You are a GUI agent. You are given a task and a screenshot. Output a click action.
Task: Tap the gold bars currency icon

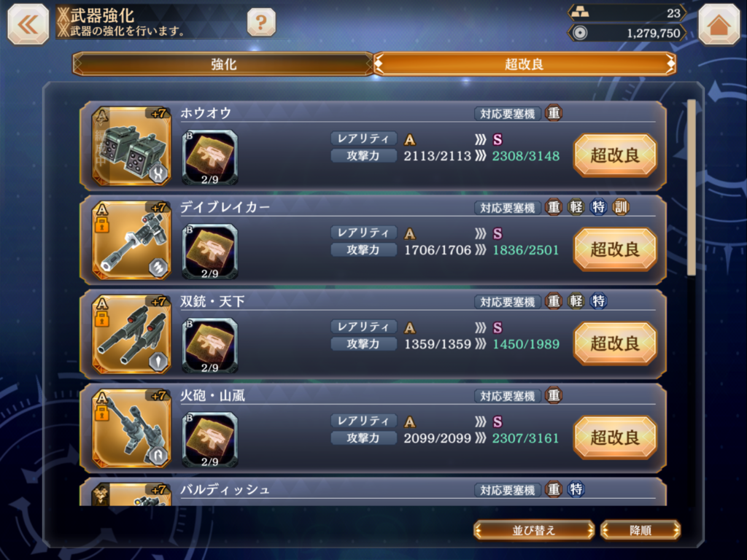[x=580, y=13]
